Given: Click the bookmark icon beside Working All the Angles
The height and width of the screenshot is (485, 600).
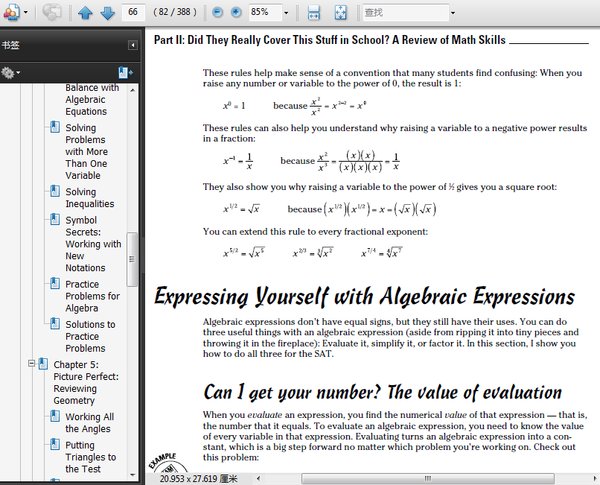Looking at the screenshot, I should click(x=55, y=416).
